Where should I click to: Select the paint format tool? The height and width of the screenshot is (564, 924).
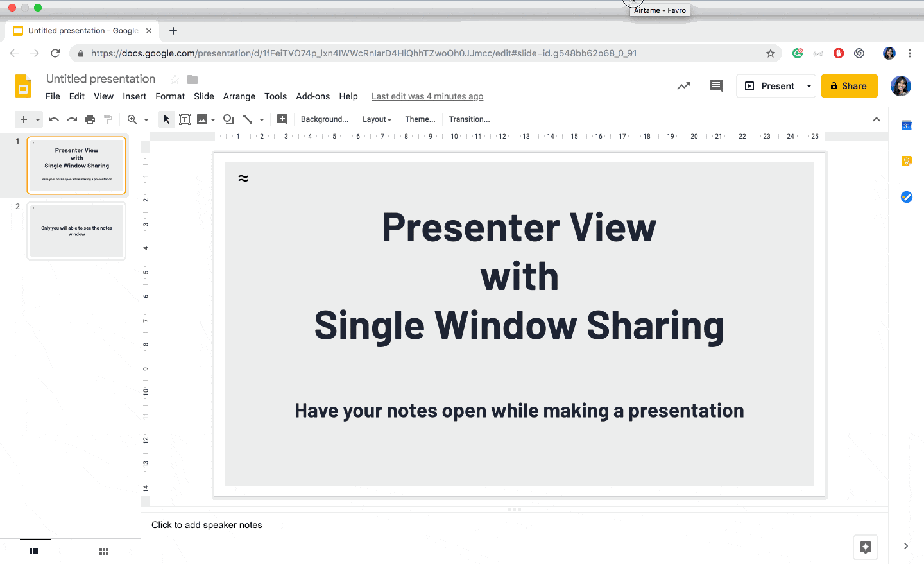click(108, 119)
